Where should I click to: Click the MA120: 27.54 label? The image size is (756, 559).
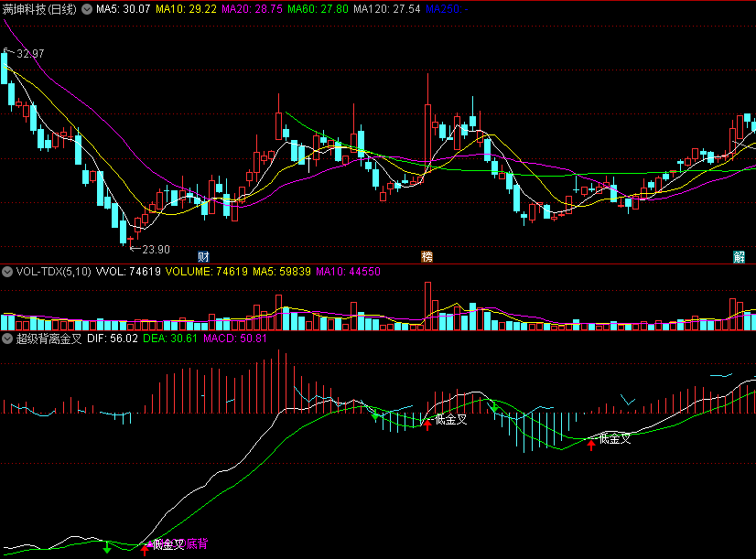pyautogui.click(x=386, y=9)
